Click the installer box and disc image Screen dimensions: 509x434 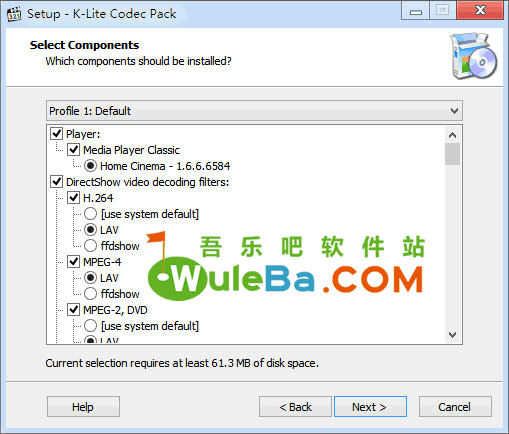[x=474, y=56]
